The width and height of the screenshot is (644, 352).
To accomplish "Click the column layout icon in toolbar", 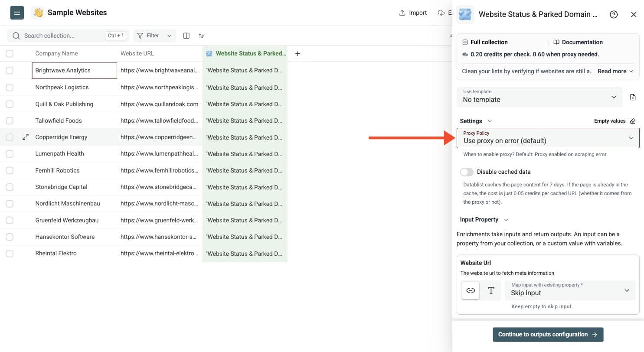I will click(x=186, y=36).
